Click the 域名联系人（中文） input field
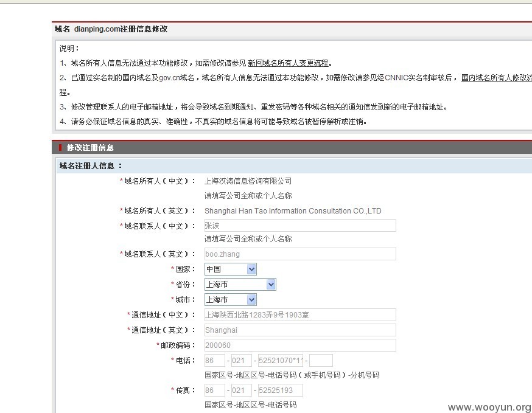The width and height of the screenshot is (532, 413). coord(300,226)
